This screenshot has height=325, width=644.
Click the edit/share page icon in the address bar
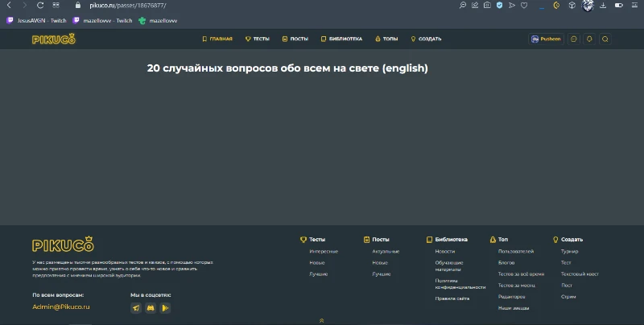[475, 6]
